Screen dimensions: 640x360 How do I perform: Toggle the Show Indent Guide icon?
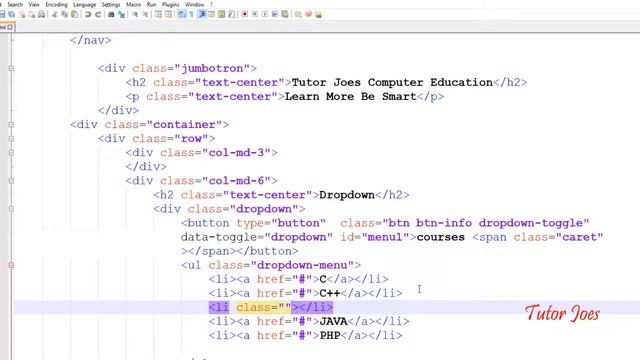point(202,14)
